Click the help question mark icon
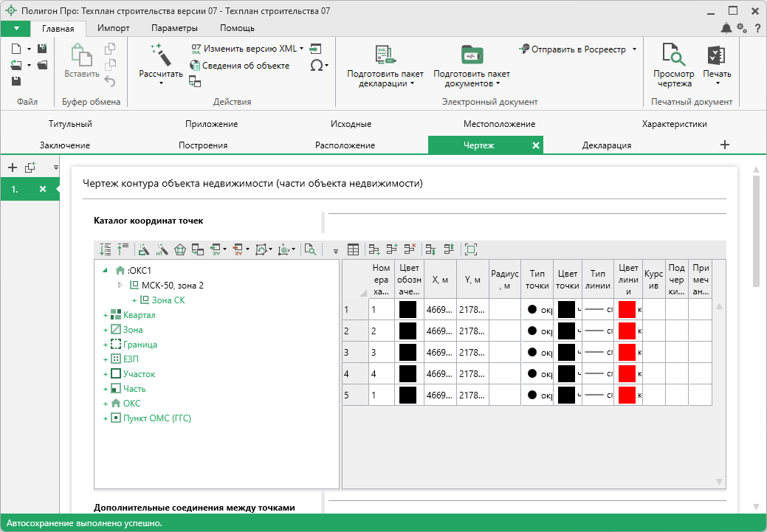This screenshot has width=767, height=532. pyautogui.click(x=757, y=28)
